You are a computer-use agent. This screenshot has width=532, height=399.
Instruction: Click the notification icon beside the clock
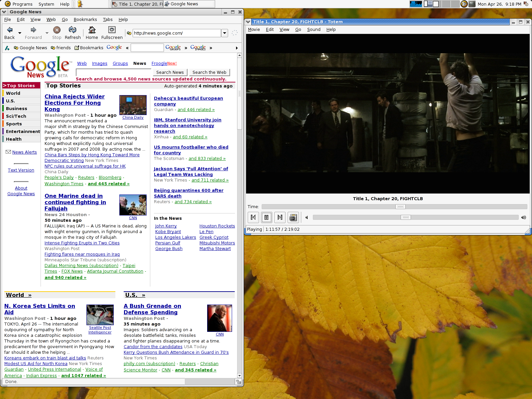[526, 4]
